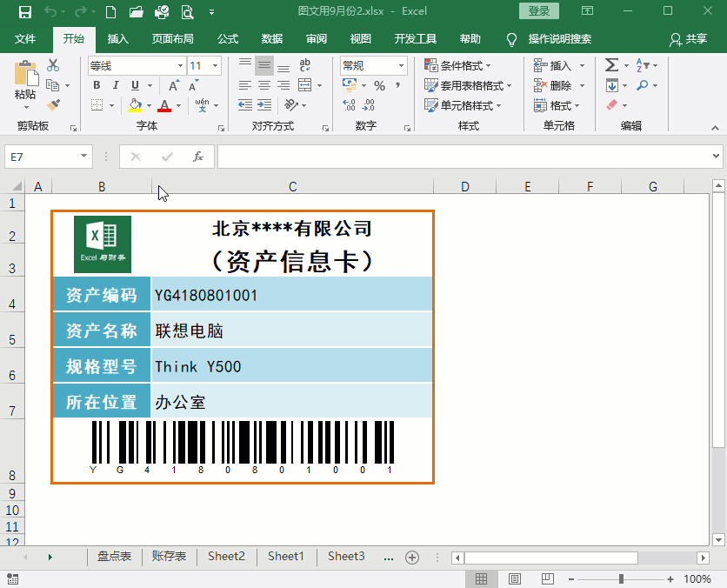This screenshot has width=727, height=588.
Task: Open the 单元格样式 dropdown
Action: (463, 106)
